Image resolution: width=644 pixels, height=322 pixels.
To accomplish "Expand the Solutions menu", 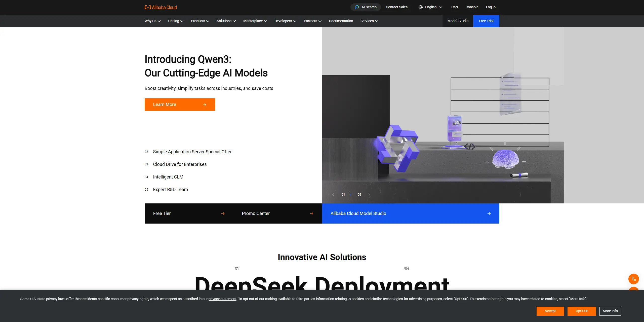I will 226,21.
